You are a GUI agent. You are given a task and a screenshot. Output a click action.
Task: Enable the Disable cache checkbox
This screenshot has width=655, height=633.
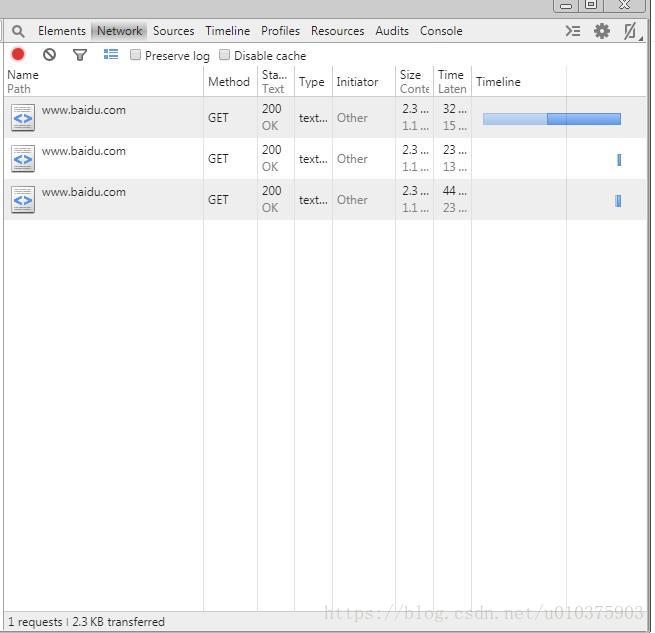(224, 55)
